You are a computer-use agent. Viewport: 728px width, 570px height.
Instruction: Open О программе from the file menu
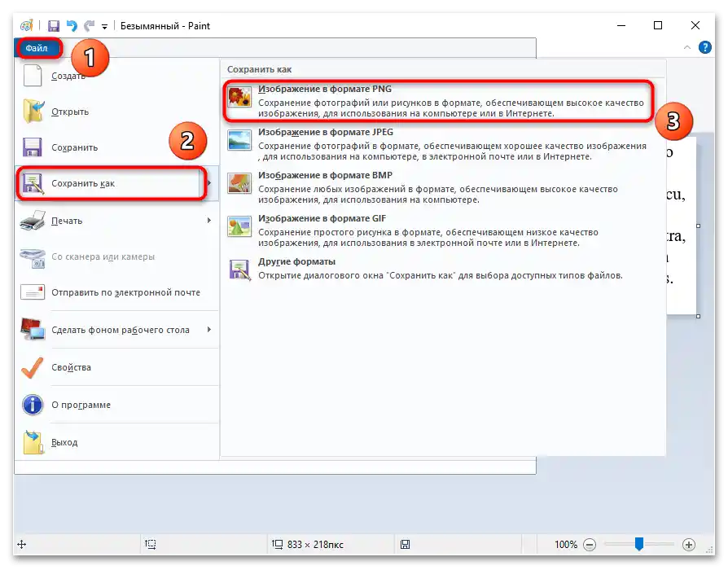(x=116, y=405)
